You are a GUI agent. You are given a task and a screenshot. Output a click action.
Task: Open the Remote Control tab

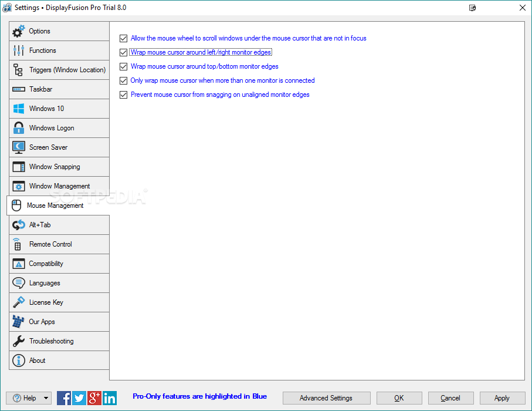[59, 244]
